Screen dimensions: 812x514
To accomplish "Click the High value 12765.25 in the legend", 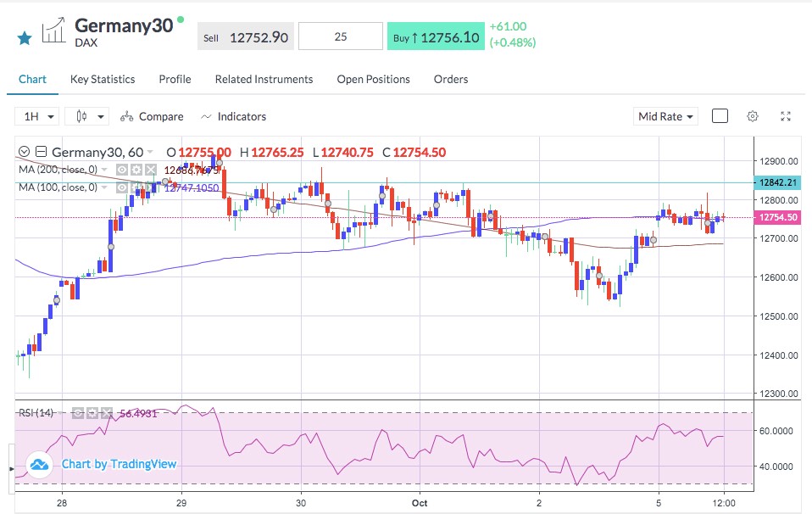I will point(277,153).
